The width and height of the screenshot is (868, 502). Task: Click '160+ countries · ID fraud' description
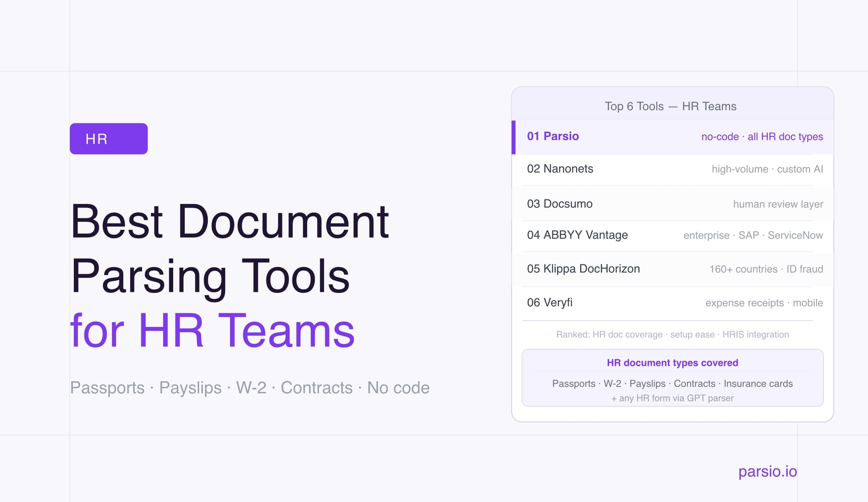click(x=766, y=269)
